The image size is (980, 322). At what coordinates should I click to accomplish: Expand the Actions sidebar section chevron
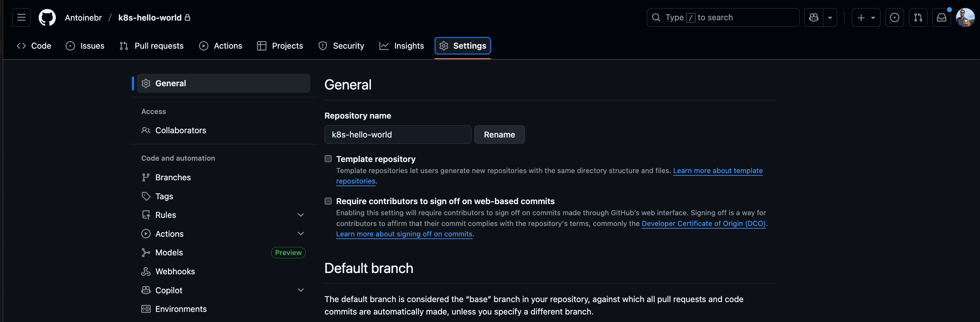300,234
